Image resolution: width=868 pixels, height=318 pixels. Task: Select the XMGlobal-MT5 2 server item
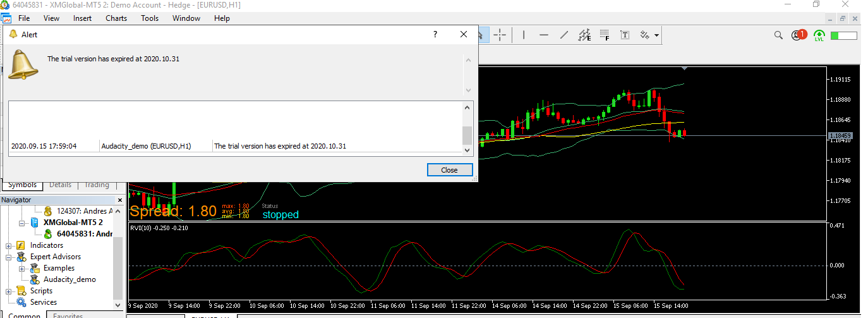(x=73, y=223)
